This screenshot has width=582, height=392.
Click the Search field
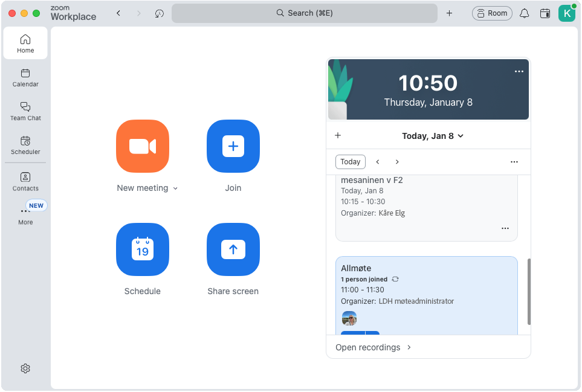click(305, 13)
